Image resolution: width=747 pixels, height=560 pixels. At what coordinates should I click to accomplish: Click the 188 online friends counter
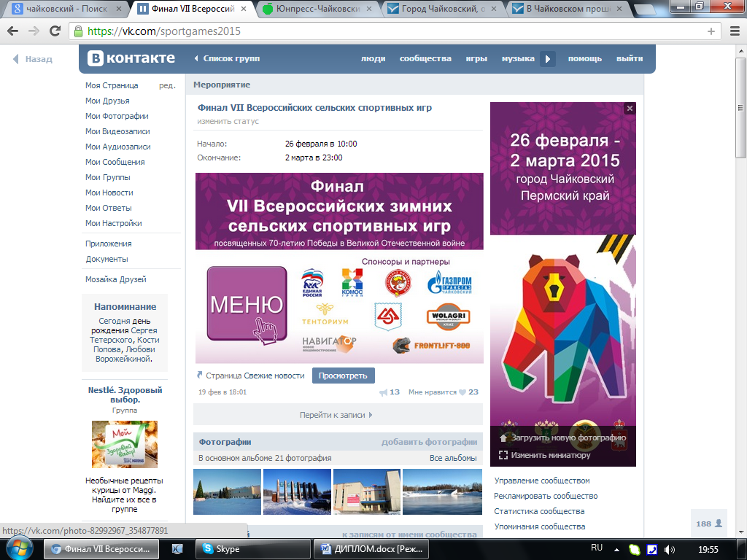point(709,524)
